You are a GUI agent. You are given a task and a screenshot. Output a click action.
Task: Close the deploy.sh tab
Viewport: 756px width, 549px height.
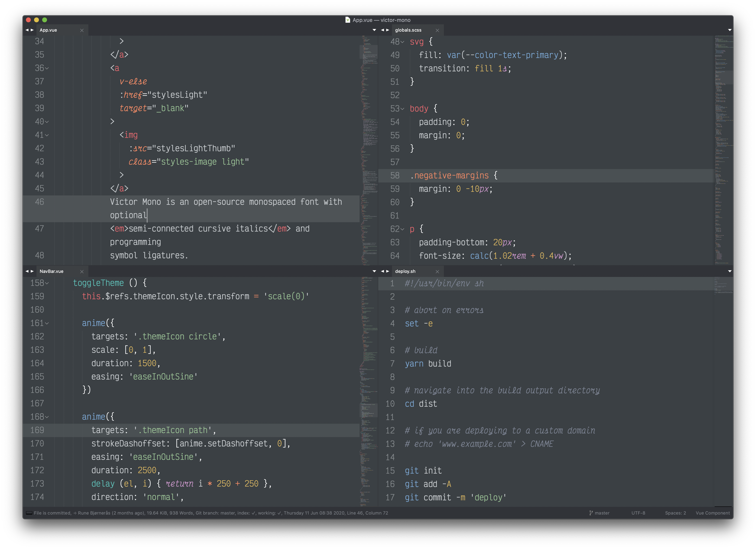pos(437,272)
